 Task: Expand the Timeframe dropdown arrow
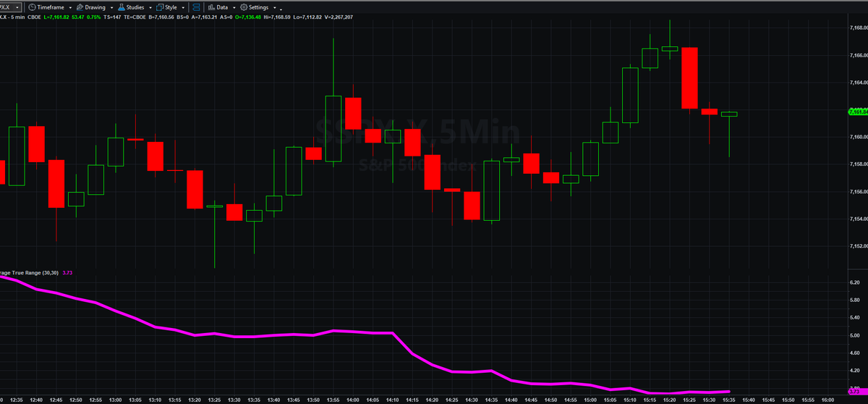pyautogui.click(x=72, y=7)
